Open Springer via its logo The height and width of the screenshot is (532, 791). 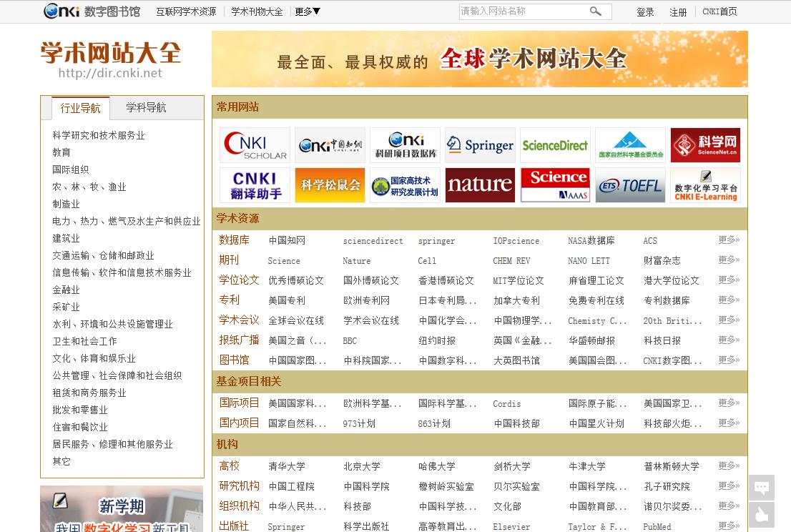480,145
